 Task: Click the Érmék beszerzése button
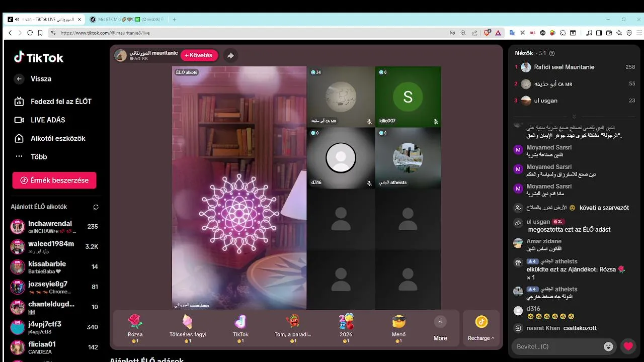[54, 180]
